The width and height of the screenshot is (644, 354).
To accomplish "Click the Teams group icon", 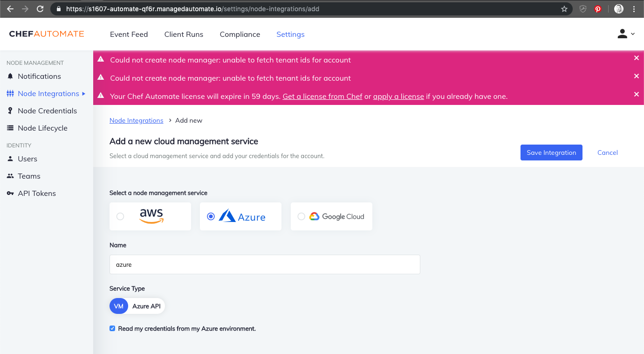I will [10, 176].
